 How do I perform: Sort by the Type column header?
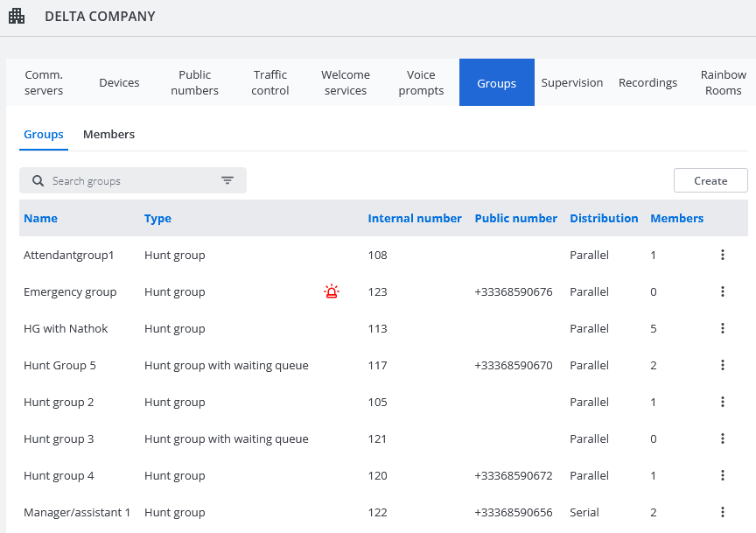(157, 218)
